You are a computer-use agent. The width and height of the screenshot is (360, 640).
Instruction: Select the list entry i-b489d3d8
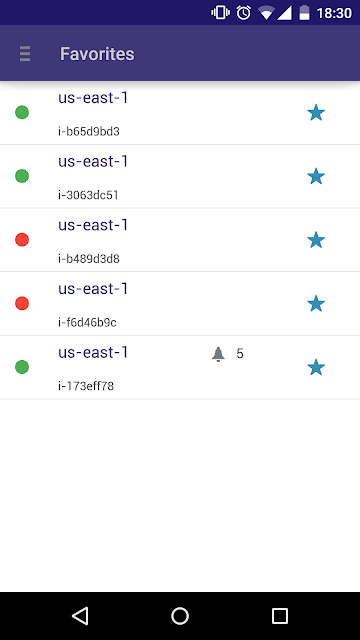pos(180,240)
